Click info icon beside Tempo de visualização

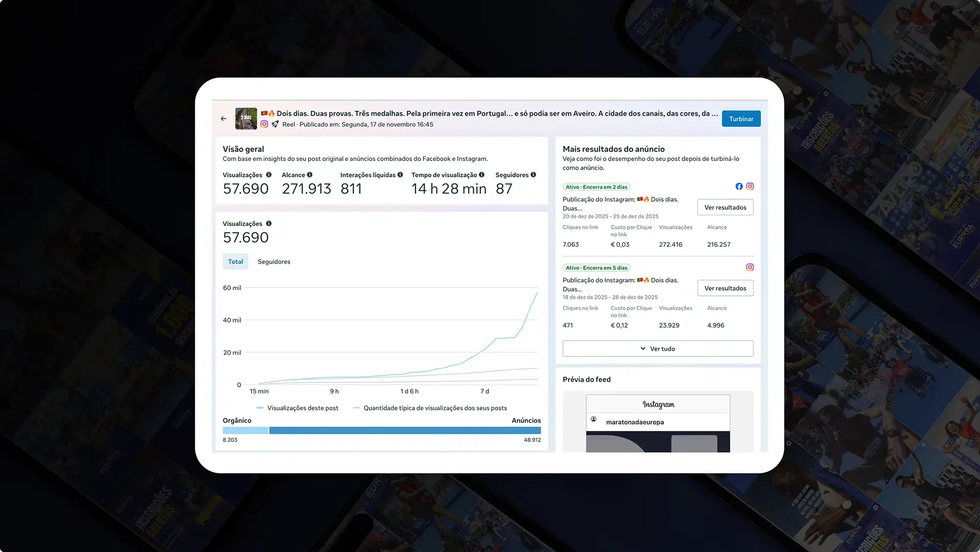point(481,175)
